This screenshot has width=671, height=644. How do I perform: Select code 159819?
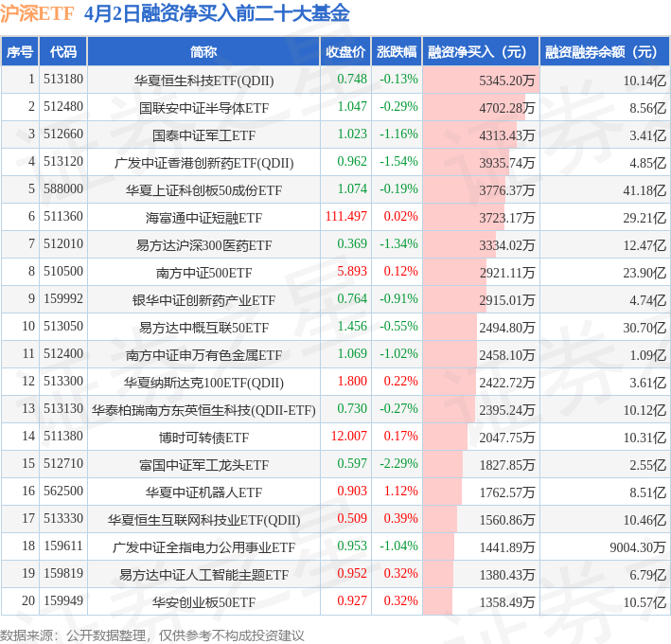pos(63,573)
